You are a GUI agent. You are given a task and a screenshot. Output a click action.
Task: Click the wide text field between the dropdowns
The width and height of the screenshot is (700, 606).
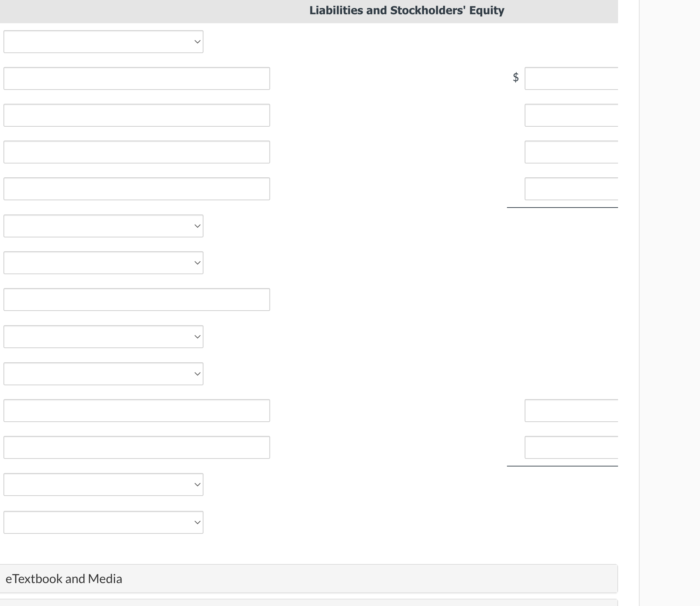pos(137,300)
